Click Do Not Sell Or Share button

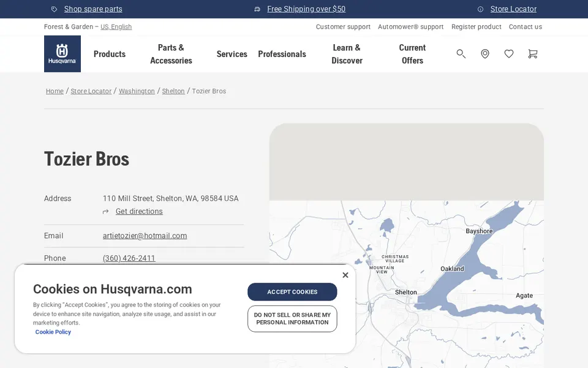coord(292,319)
